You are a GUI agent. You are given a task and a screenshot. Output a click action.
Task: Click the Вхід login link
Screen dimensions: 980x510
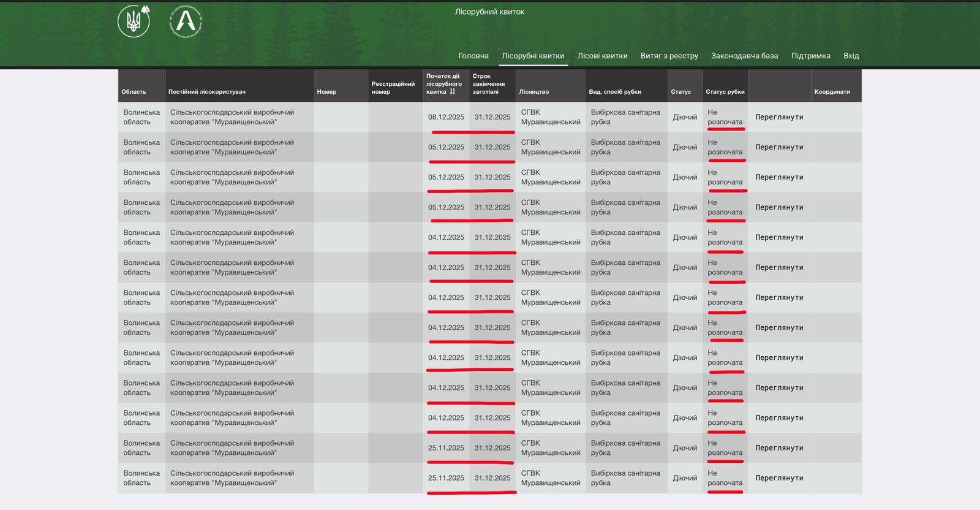pos(851,56)
